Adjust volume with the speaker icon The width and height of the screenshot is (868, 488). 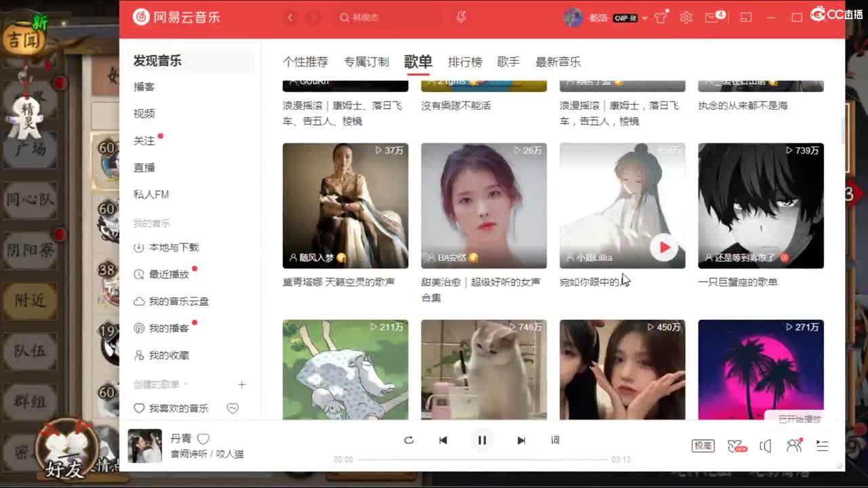pos(766,445)
